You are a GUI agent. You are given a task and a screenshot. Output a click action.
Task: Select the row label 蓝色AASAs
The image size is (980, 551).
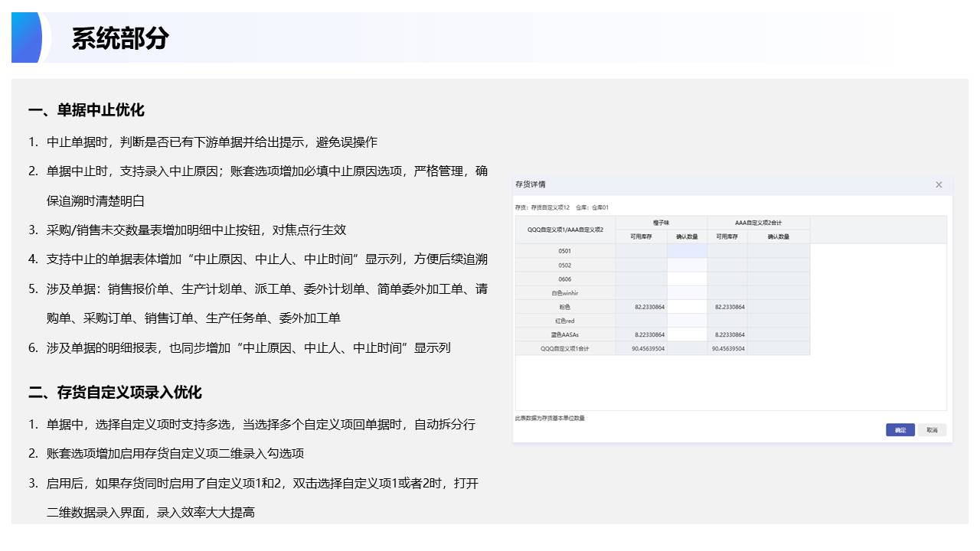(x=565, y=334)
